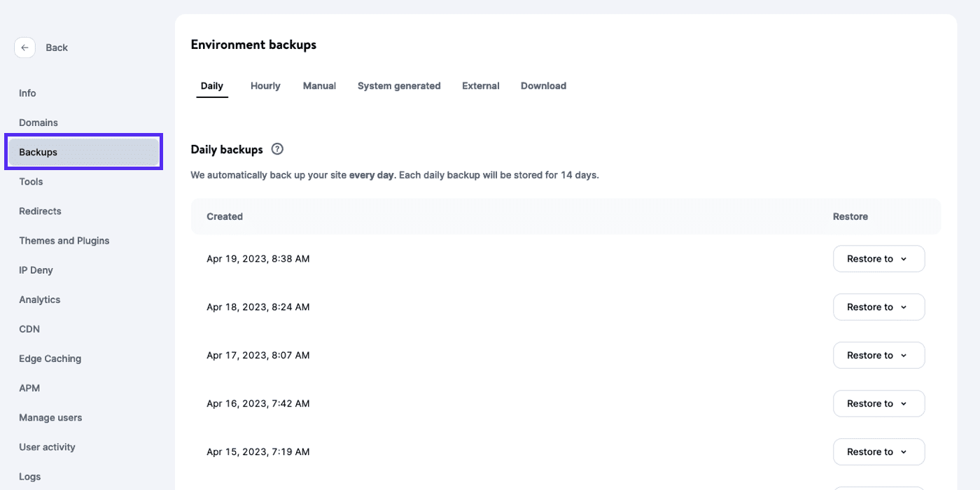
Task: Open the Logs sidebar section
Action: point(29,476)
